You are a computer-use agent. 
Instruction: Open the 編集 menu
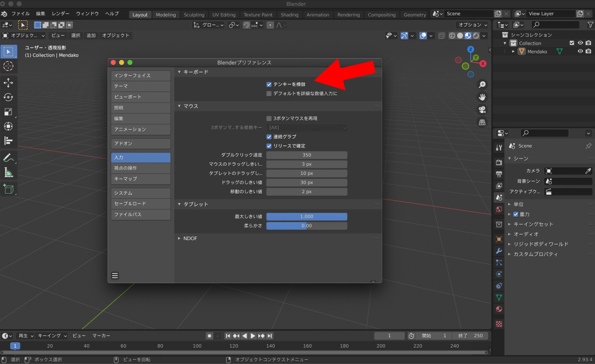41,14
